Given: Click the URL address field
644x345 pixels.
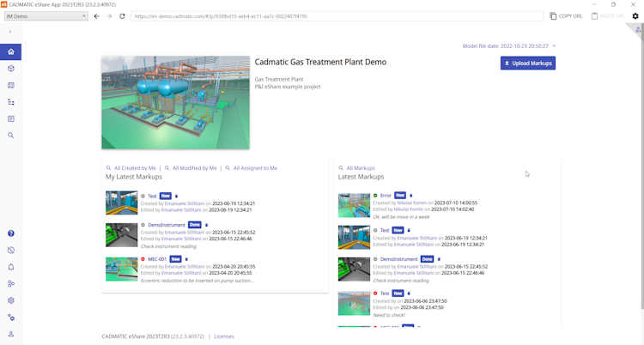Looking at the screenshot, I should click(337, 16).
